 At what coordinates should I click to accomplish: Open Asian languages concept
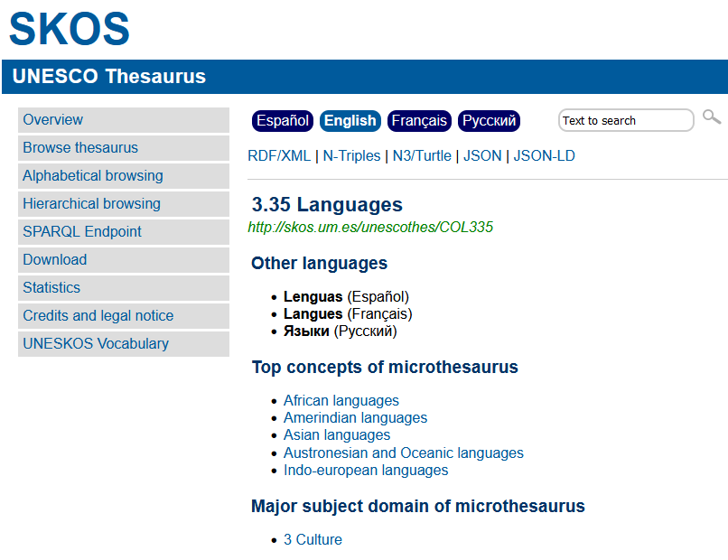click(337, 434)
